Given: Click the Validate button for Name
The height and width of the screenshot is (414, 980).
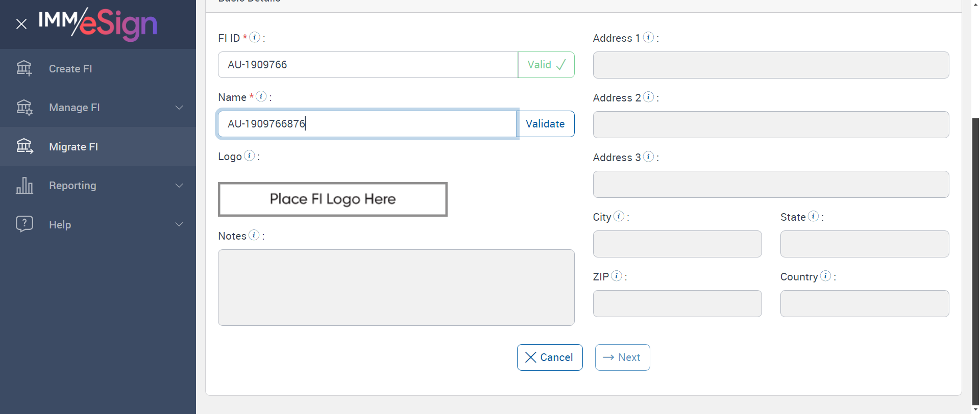Looking at the screenshot, I should pyautogui.click(x=545, y=124).
